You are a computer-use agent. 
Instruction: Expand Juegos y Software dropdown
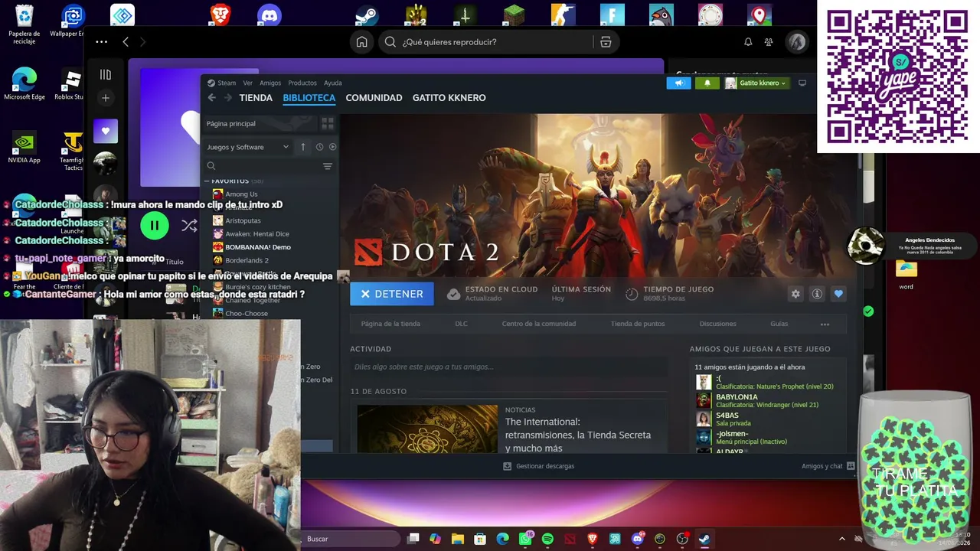pyautogui.click(x=248, y=147)
